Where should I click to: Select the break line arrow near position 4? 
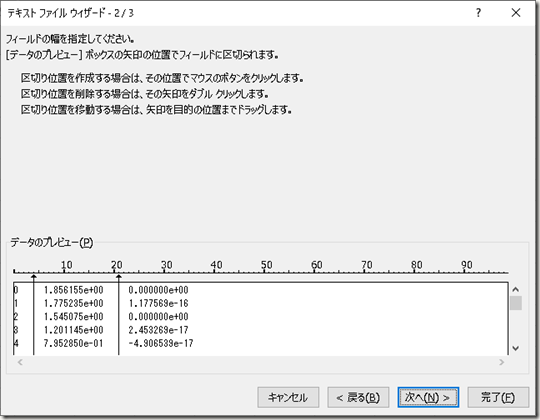click(34, 277)
